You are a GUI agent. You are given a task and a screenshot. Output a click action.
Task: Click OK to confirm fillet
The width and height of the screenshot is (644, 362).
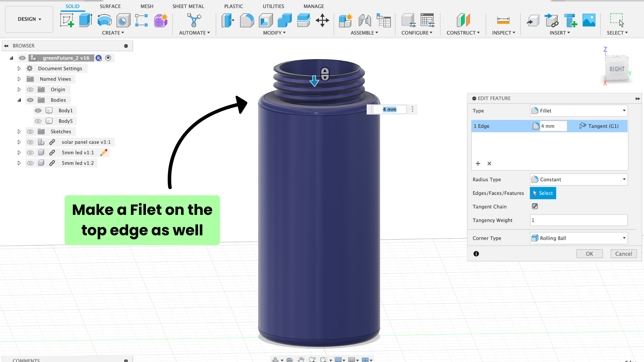point(590,254)
